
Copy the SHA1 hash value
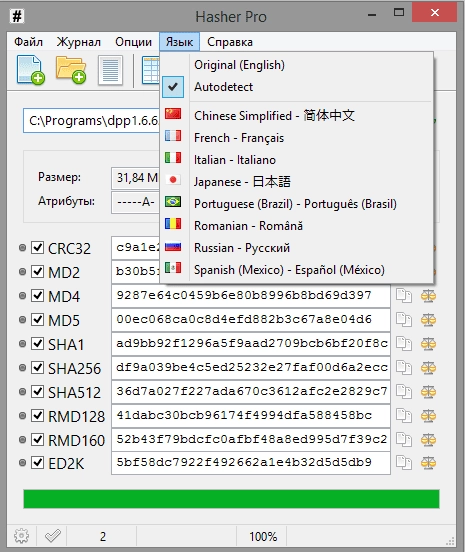(x=404, y=344)
